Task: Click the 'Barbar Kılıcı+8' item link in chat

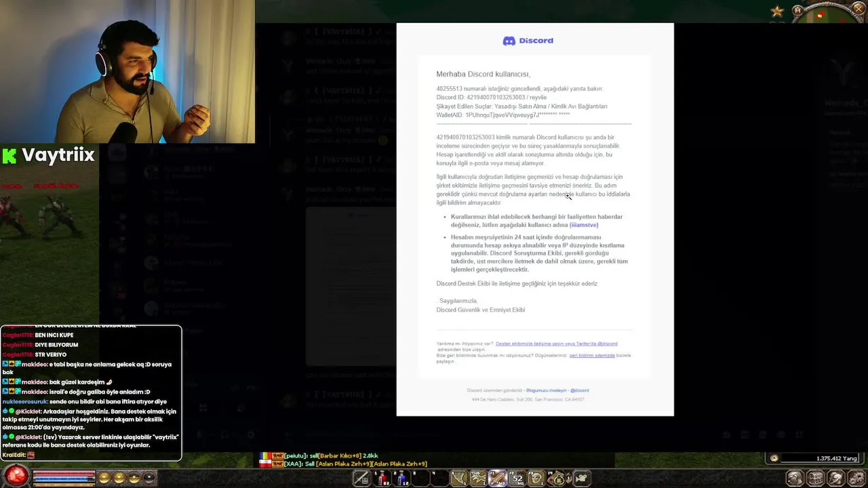Action: click(x=341, y=455)
